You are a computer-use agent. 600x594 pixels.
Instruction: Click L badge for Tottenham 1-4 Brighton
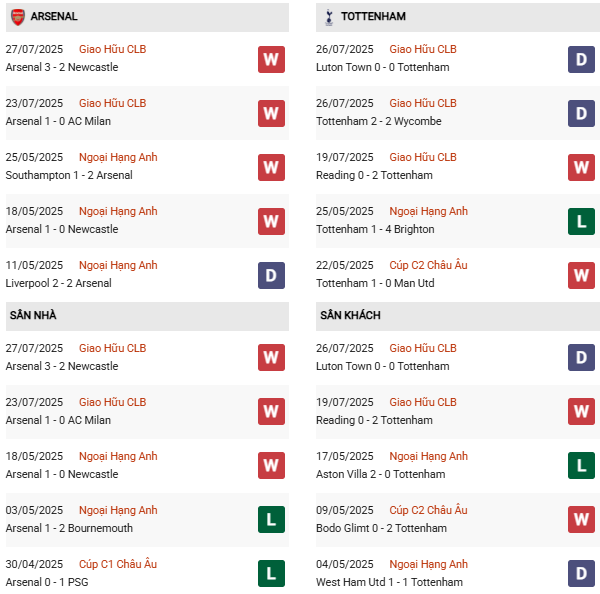coord(581,221)
